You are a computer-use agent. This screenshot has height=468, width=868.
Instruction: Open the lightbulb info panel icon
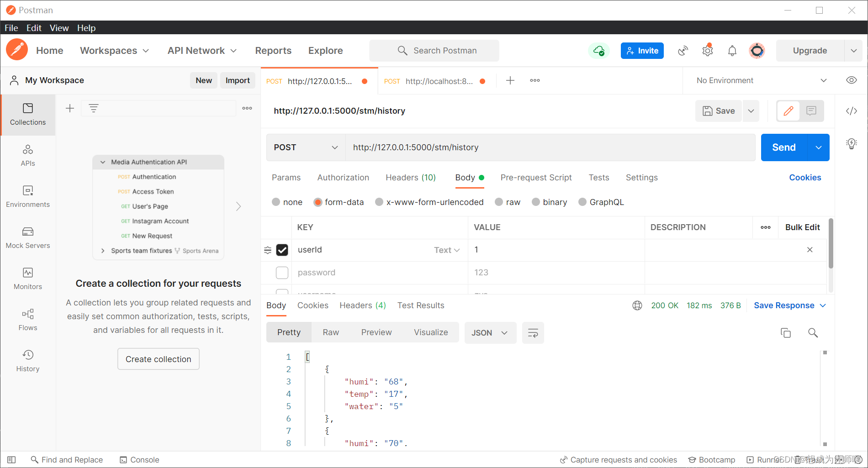852,144
